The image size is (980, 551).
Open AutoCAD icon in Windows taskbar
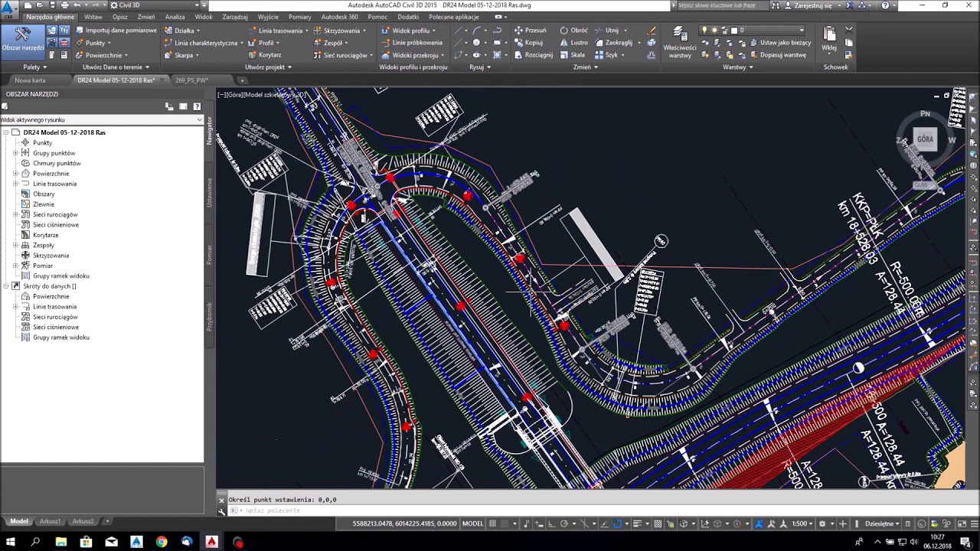point(212,542)
